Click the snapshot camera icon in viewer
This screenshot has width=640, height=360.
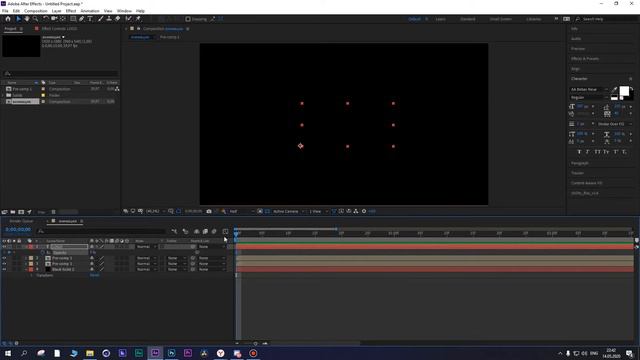(209, 211)
